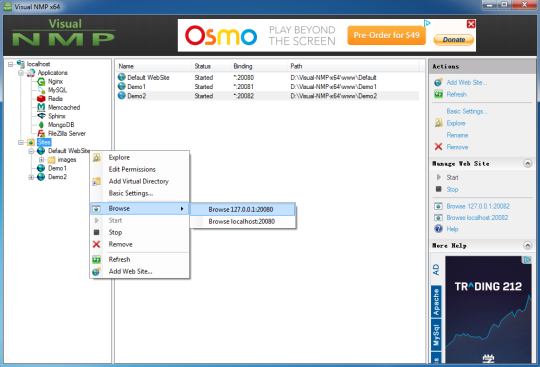Click the Default path D:\Visual-NMP-x64\www\Default cell
540x367 pixels.
pyautogui.click(x=333, y=77)
